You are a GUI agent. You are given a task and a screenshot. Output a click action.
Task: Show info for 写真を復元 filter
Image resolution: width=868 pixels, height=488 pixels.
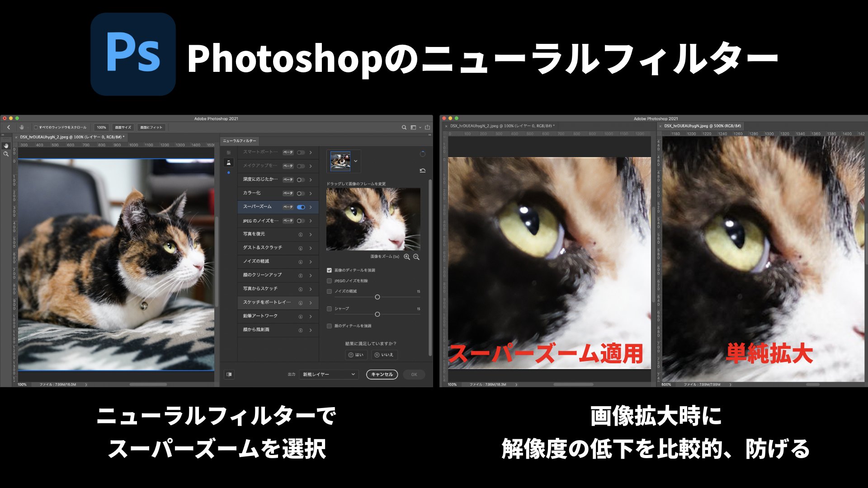(x=300, y=235)
